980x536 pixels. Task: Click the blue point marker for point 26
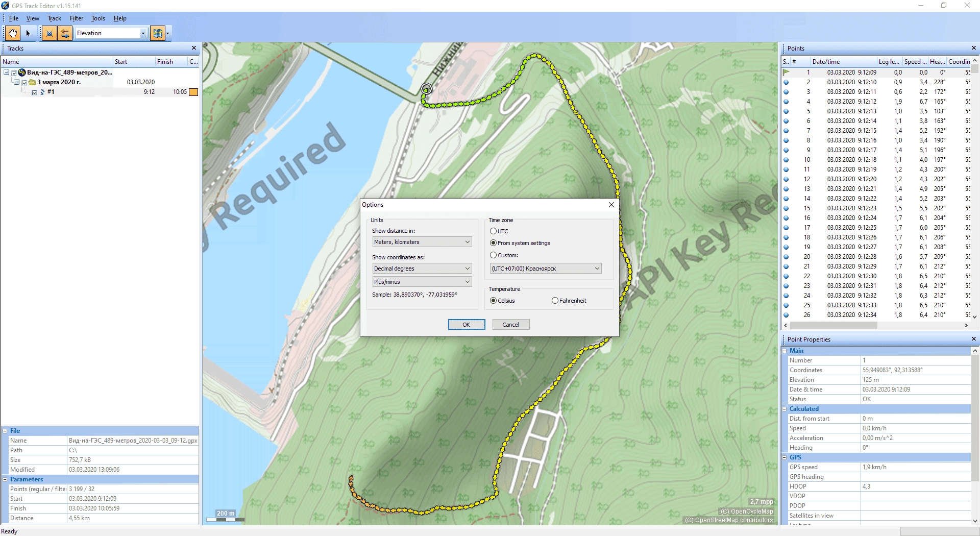click(786, 315)
